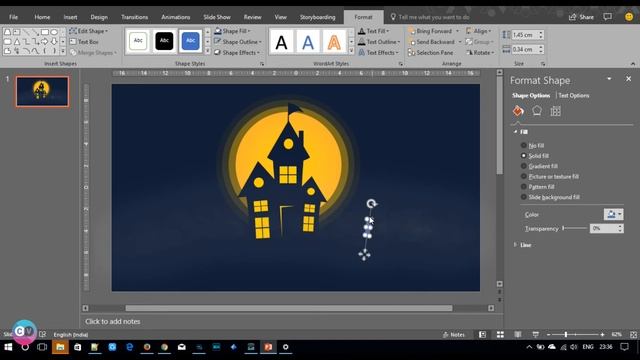The image size is (640, 360).
Task: Open the fill Color picker
Action: 613,214
